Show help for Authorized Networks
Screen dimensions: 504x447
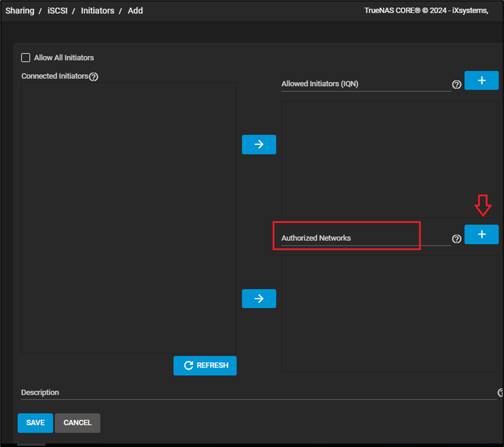456,239
